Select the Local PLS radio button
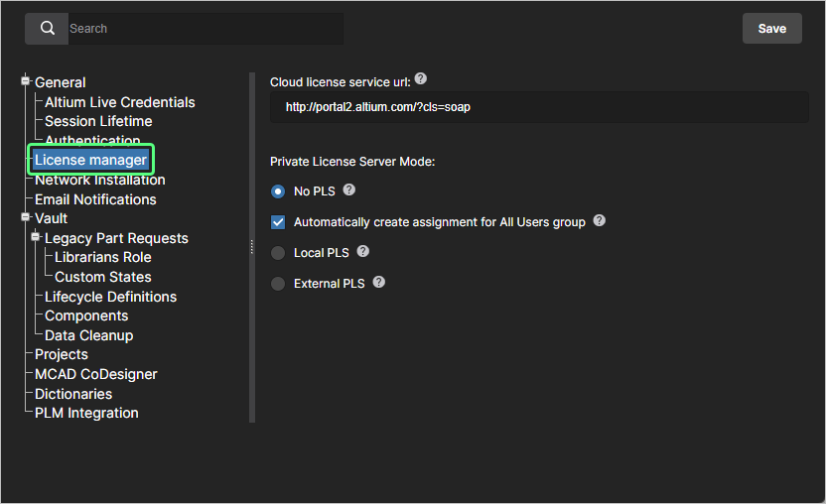 point(278,253)
